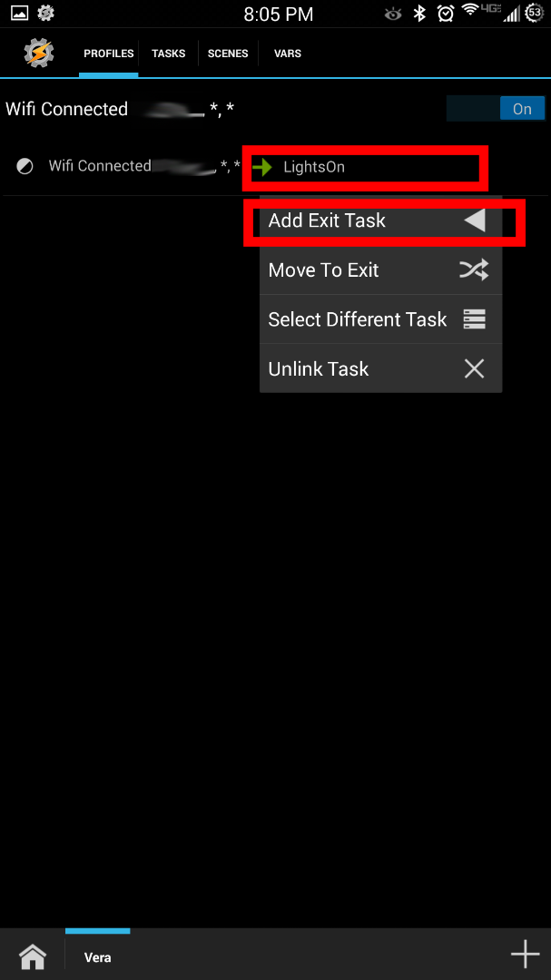
Task: Choose Add Exit Task from the menu
Action: (x=327, y=220)
